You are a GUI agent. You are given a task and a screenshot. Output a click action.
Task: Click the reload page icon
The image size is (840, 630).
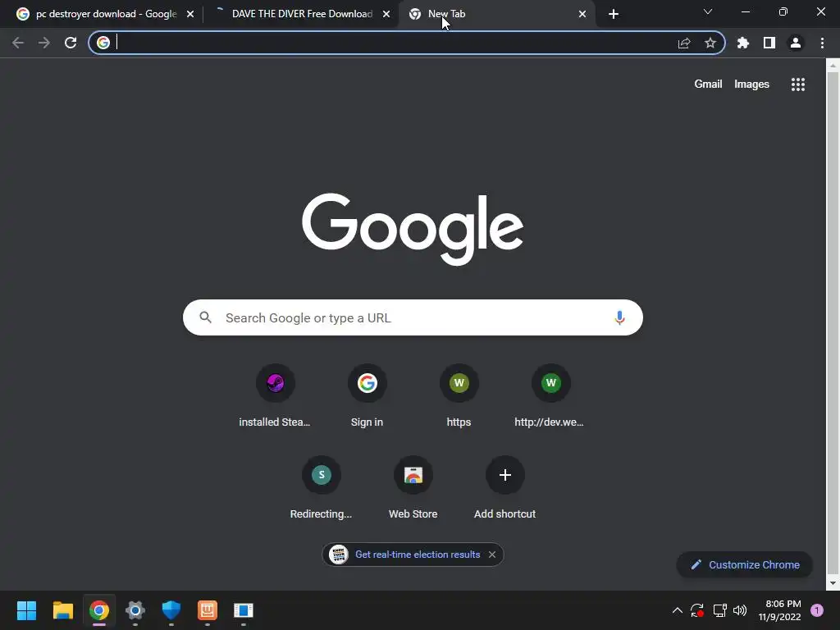pyautogui.click(x=71, y=43)
